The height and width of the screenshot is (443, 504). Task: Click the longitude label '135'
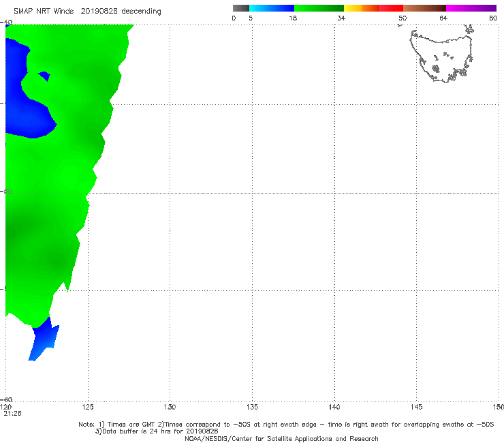click(x=252, y=408)
